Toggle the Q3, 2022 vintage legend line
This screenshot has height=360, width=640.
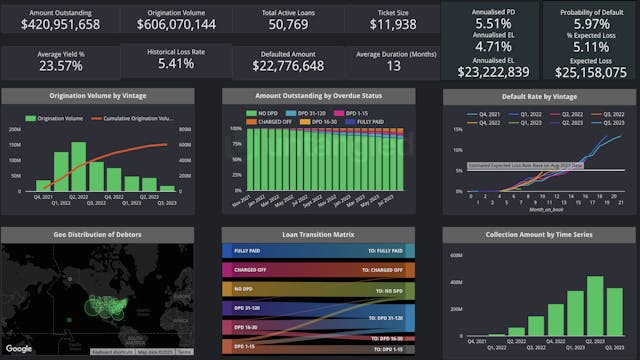click(x=608, y=114)
